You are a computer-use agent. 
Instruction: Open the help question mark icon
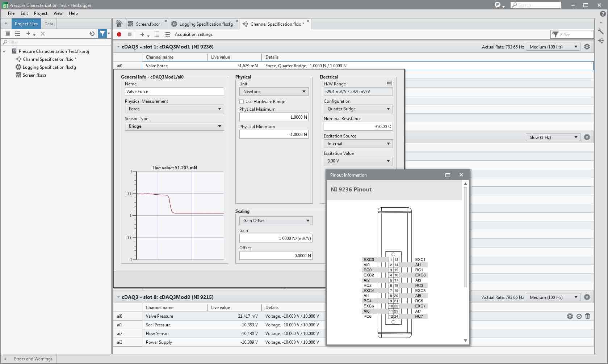click(603, 14)
